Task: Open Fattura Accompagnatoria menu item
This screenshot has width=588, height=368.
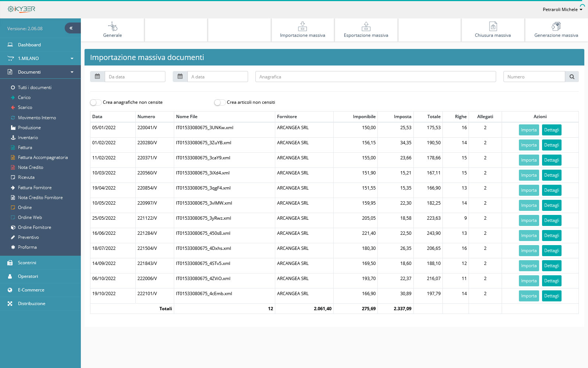Action: [x=43, y=158]
